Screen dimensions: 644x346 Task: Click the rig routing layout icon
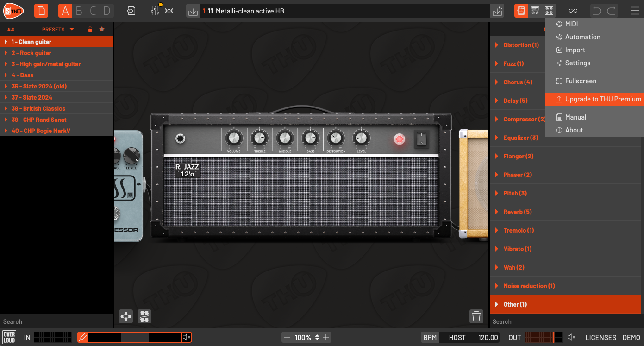tap(126, 316)
